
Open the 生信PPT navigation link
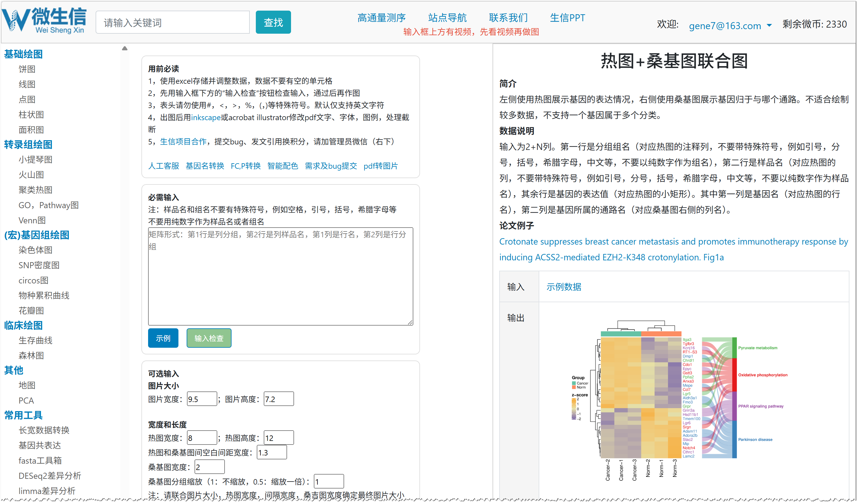point(567,17)
